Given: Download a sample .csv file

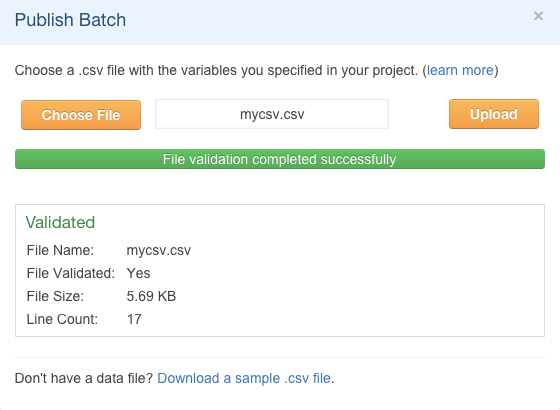Looking at the screenshot, I should tap(244, 378).
